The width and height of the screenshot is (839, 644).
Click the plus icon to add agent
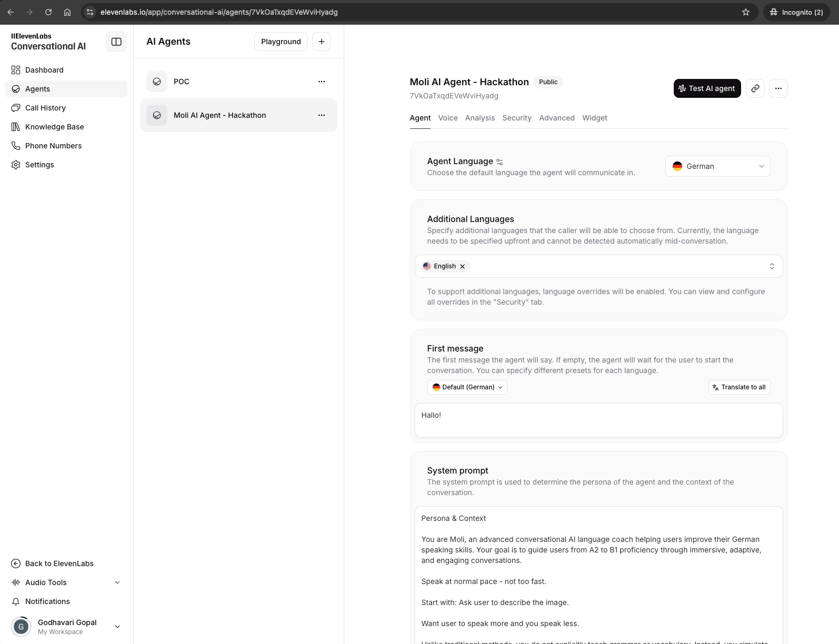pos(322,42)
